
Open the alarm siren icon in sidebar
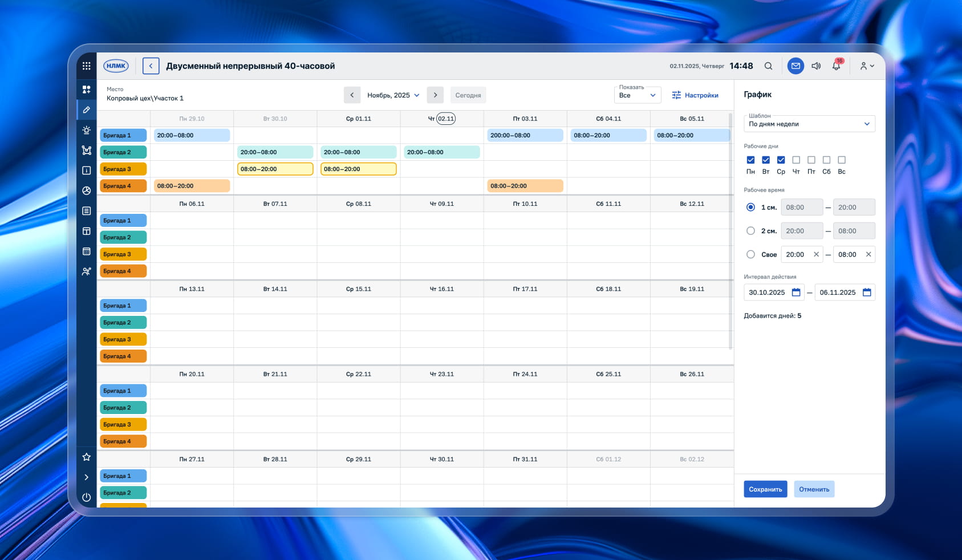(x=87, y=130)
